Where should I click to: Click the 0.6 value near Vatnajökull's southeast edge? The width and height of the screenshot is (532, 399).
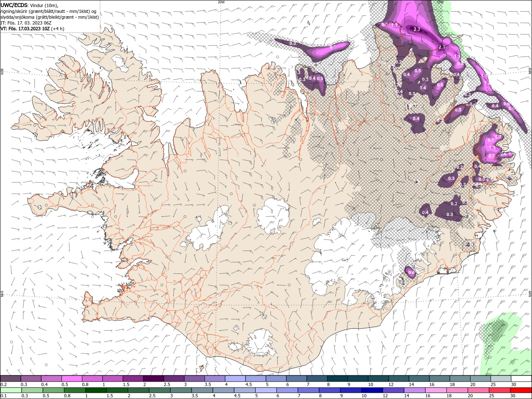[x=411, y=273]
